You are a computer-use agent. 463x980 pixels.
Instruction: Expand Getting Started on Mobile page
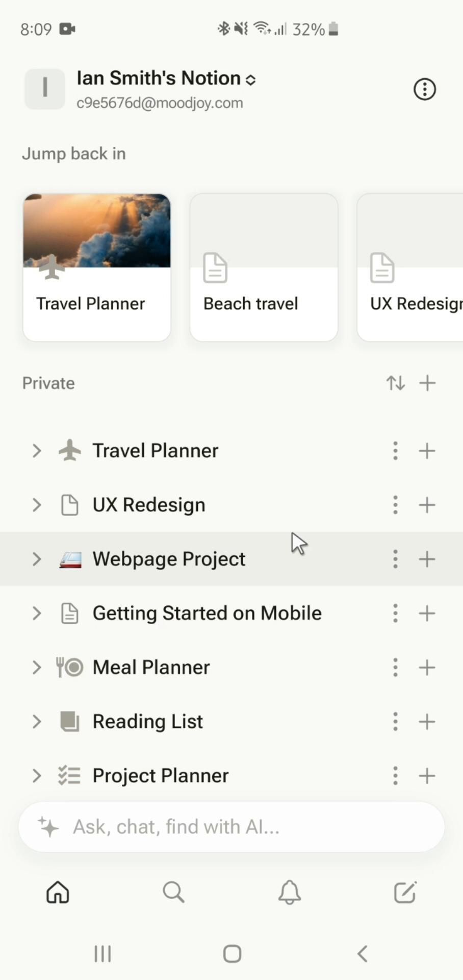coord(36,613)
